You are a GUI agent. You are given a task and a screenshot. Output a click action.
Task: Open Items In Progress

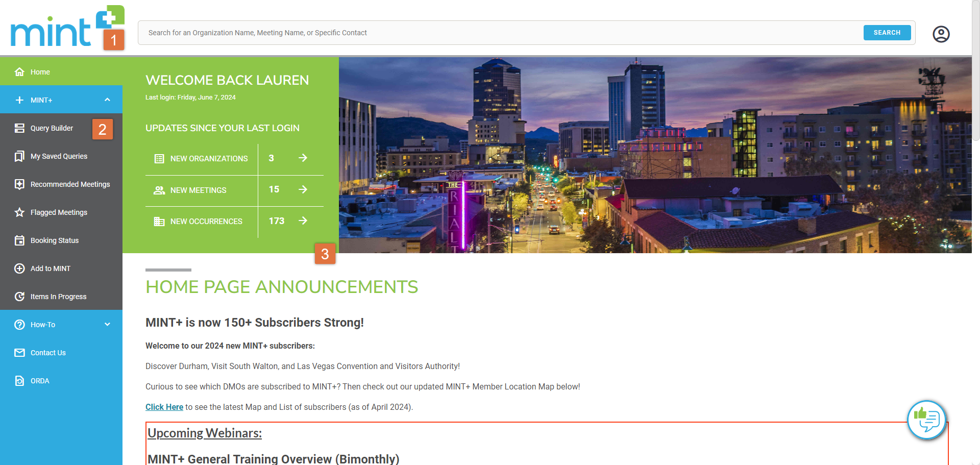tap(61, 297)
